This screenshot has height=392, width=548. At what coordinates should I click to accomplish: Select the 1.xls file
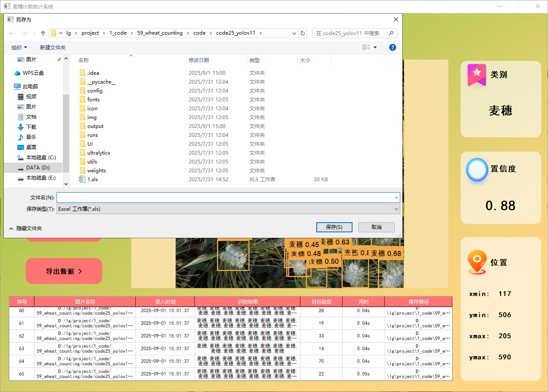pos(92,180)
